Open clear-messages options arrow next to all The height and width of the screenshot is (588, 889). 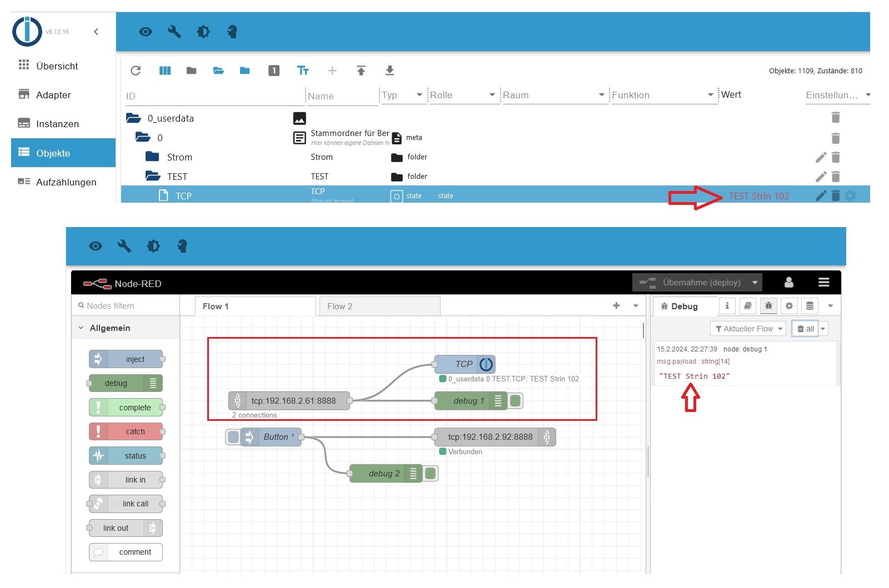(823, 329)
